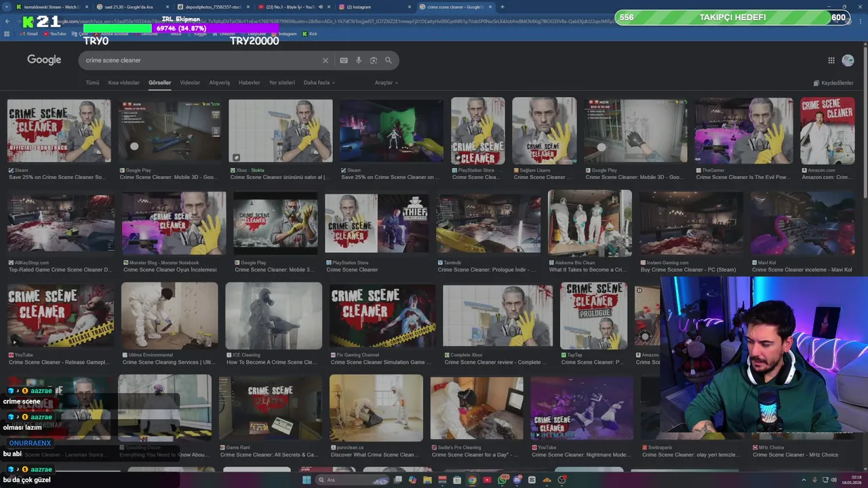Open the Alabama Bio Clean hazmat workers thumbnail
868x488 pixels.
click(x=590, y=222)
